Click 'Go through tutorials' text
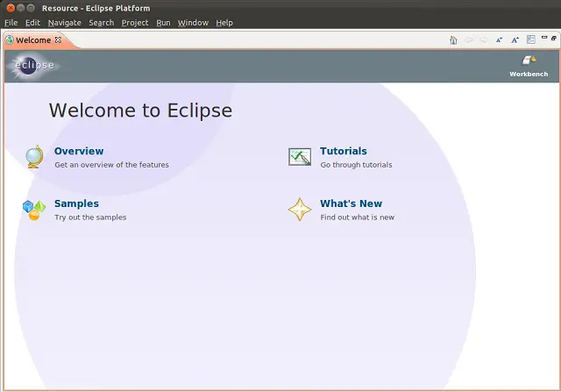Image resolution: width=561 pixels, height=392 pixels. [357, 165]
